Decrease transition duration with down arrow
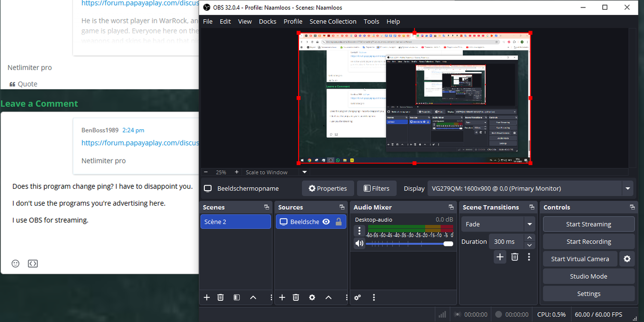The width and height of the screenshot is (644, 322). point(529,245)
